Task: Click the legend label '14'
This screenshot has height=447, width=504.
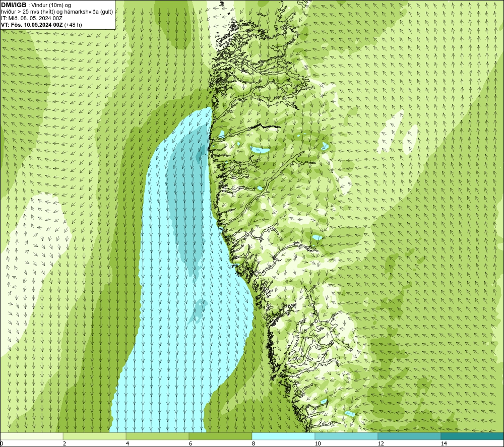Action: [444, 443]
